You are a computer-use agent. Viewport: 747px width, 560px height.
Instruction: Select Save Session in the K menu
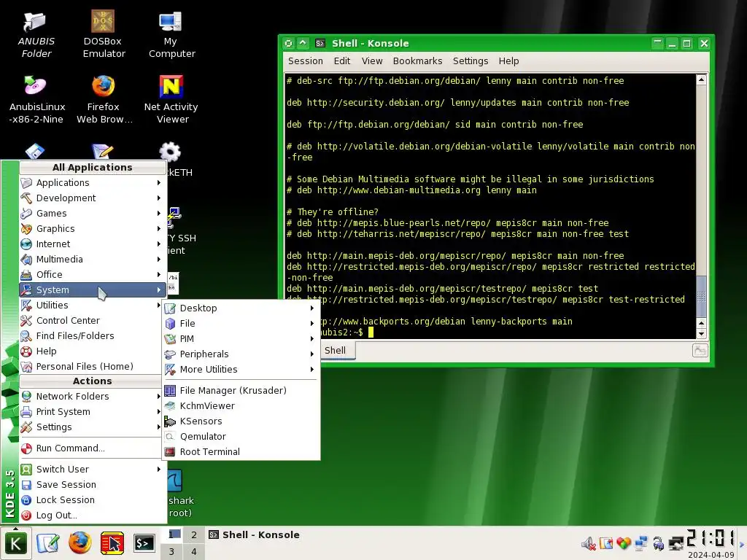click(92, 484)
